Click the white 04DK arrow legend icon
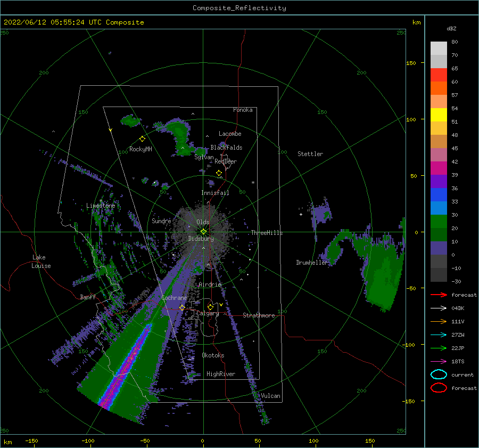 point(439,308)
